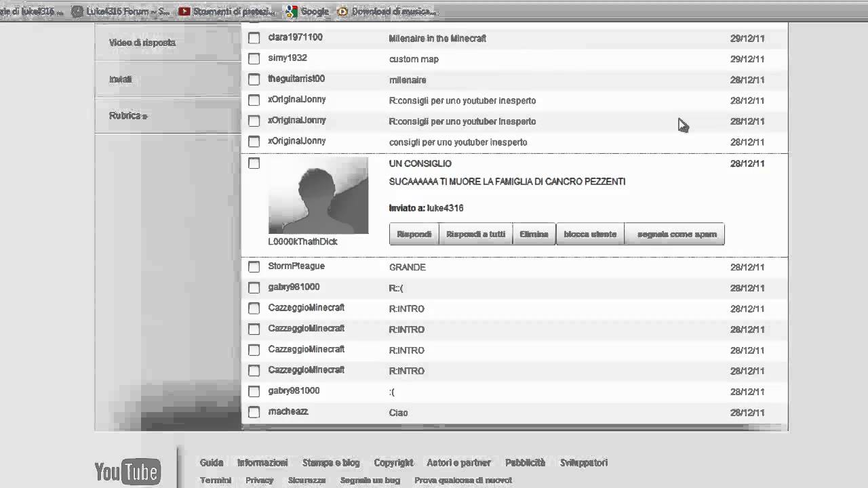Open the 'R::(' message subject

coord(396,288)
